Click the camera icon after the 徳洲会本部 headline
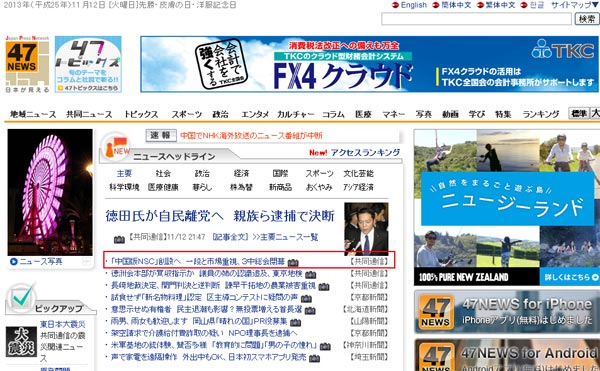 pos(311,275)
